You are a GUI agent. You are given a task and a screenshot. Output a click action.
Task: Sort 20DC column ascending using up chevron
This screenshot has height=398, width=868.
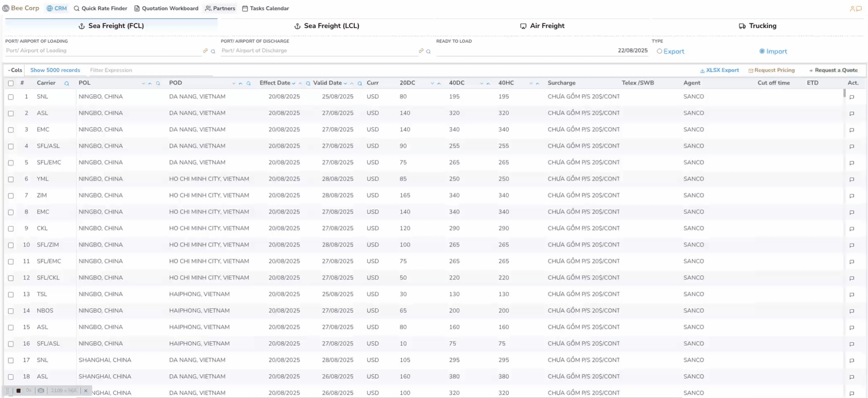pyautogui.click(x=439, y=84)
